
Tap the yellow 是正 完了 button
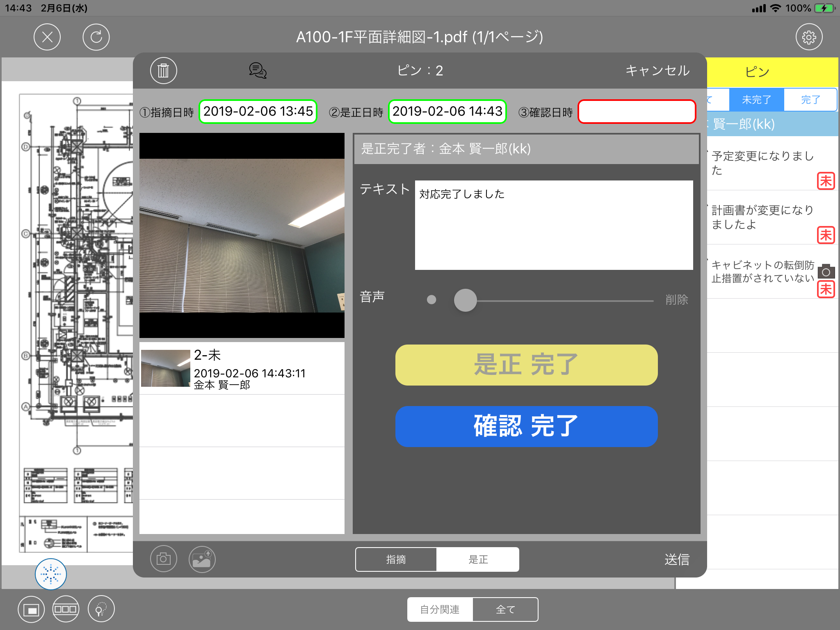526,365
